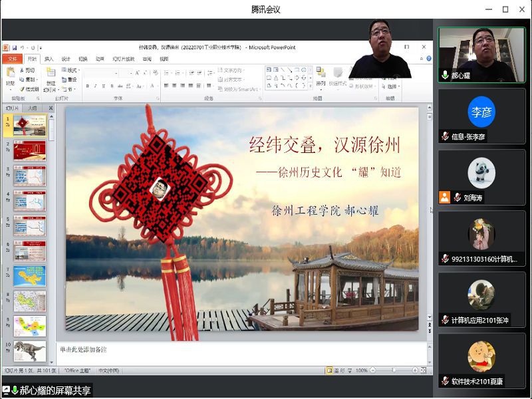Viewport: 532px width, 399px height.
Task: Toggle Bold text formatting
Action: pyautogui.click(x=86, y=86)
